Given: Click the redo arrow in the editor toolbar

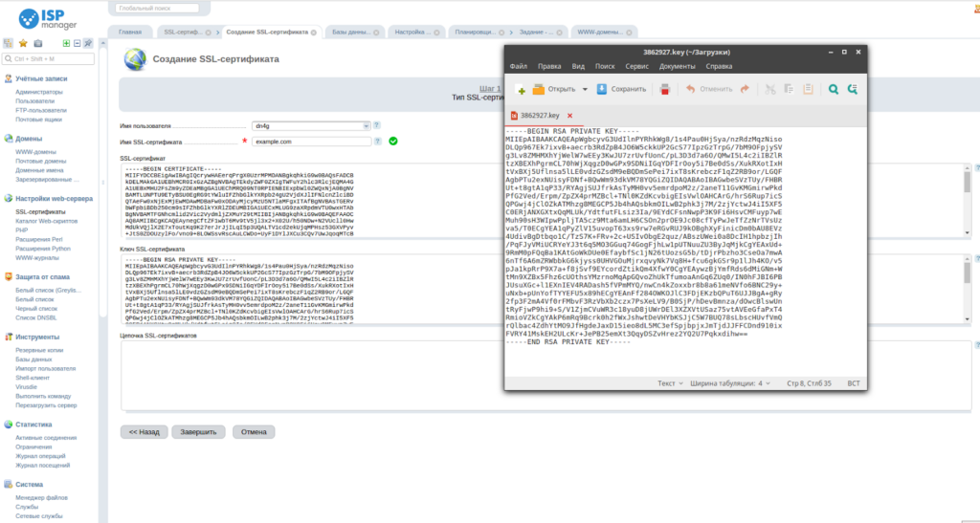Looking at the screenshot, I should click(745, 89).
